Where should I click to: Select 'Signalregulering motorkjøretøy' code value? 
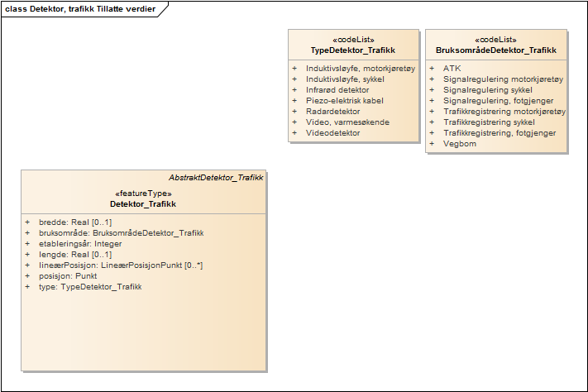503,79
